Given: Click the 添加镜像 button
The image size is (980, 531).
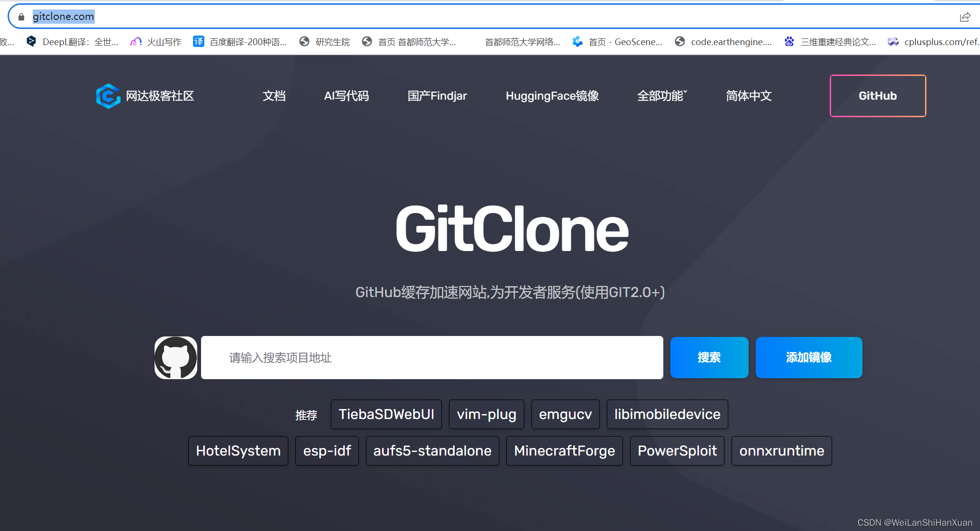Looking at the screenshot, I should click(x=808, y=357).
